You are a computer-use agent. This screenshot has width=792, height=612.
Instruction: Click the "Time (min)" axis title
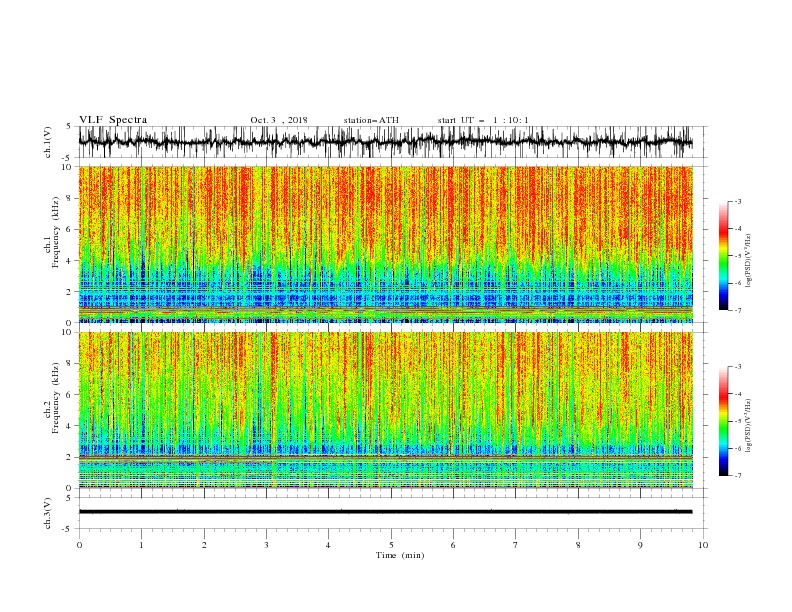pyautogui.click(x=400, y=555)
